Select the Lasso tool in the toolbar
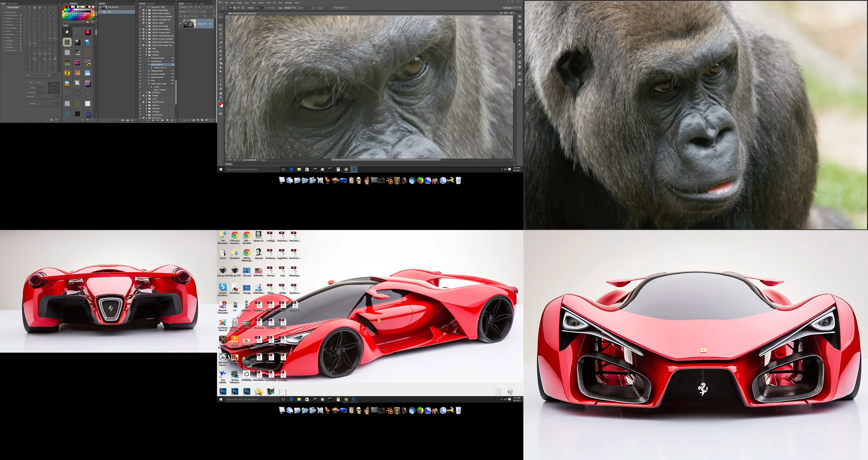This screenshot has width=868, height=460. [x=221, y=25]
